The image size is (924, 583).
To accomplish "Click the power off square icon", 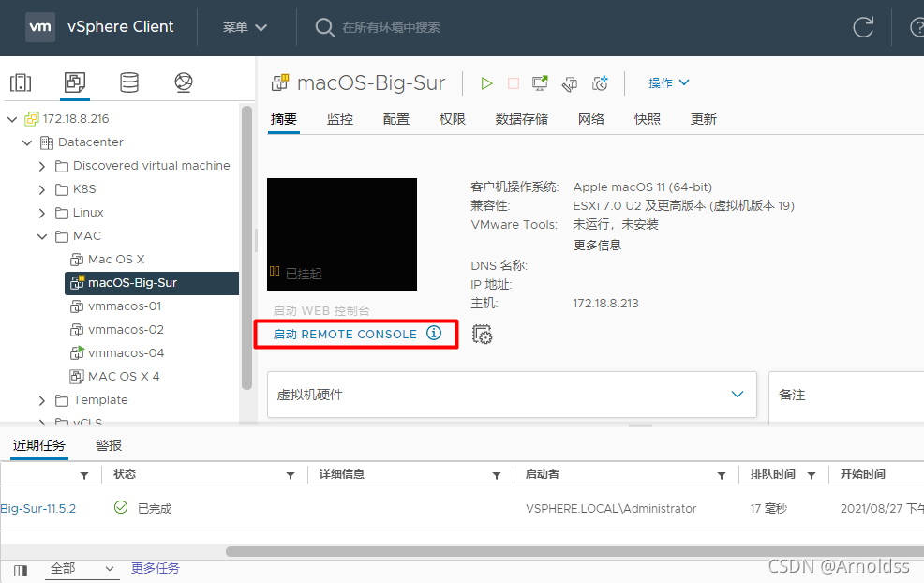I will point(514,83).
